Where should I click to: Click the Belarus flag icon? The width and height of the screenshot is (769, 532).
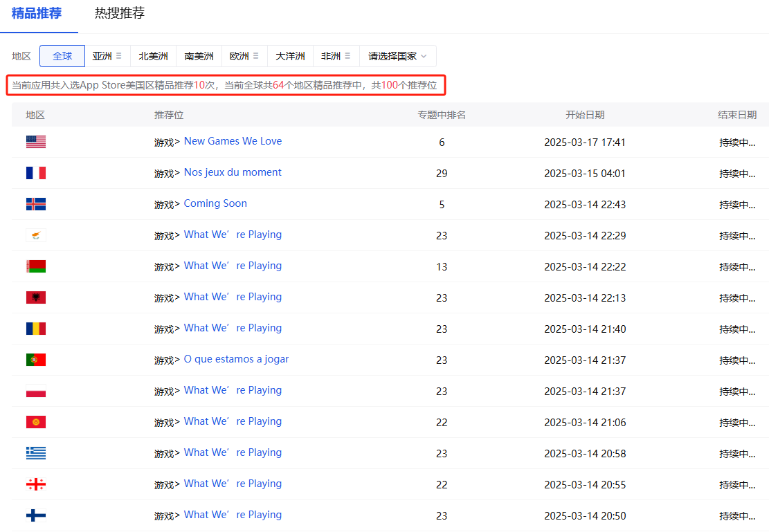(x=35, y=266)
